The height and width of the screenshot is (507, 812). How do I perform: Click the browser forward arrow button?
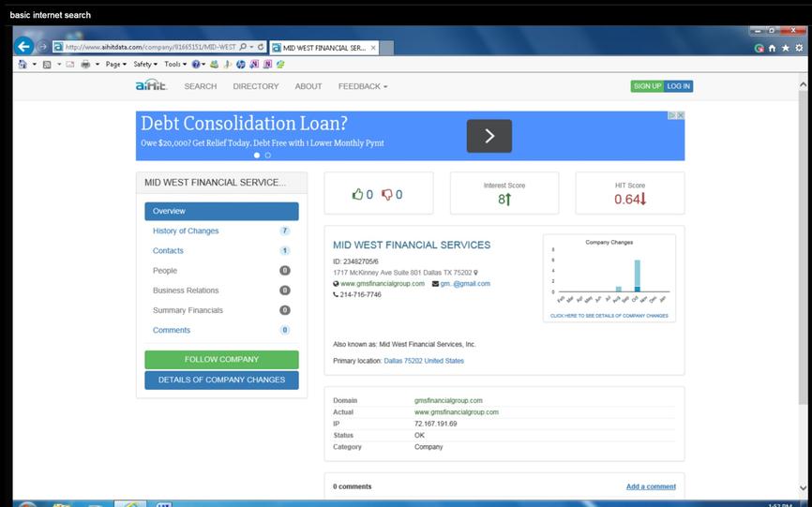43,47
